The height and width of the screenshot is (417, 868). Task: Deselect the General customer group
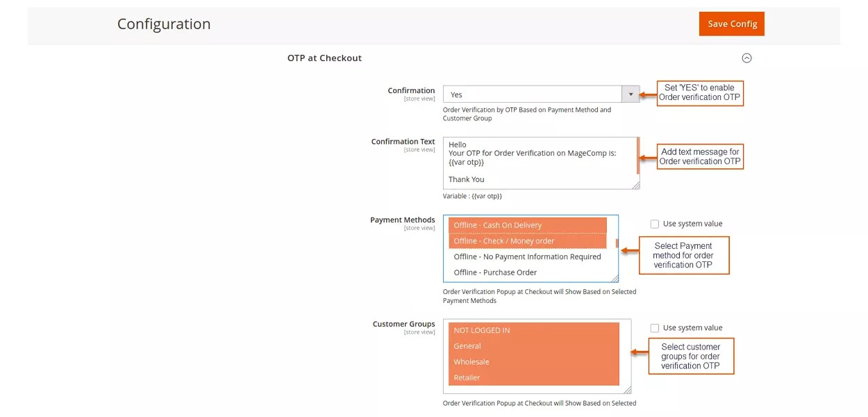pyautogui.click(x=467, y=345)
